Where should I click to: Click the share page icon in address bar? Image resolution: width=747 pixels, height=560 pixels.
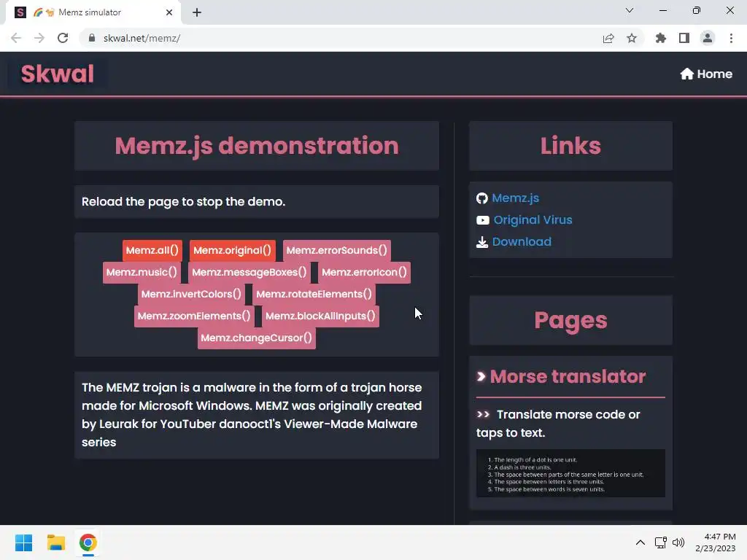(x=608, y=38)
